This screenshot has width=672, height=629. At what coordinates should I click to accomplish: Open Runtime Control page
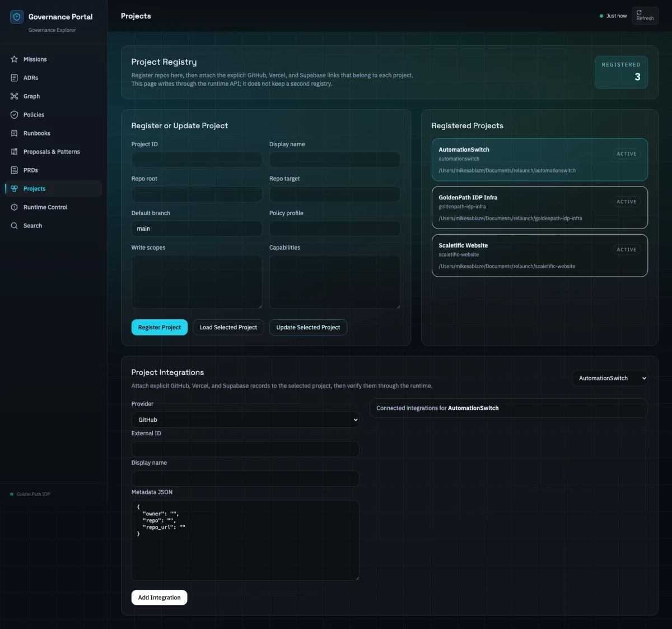click(53, 207)
